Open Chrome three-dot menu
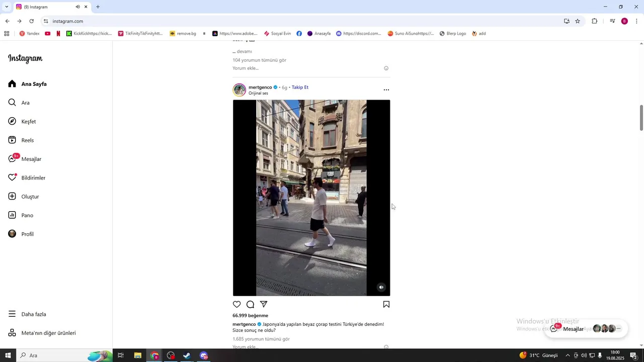 click(636, 21)
